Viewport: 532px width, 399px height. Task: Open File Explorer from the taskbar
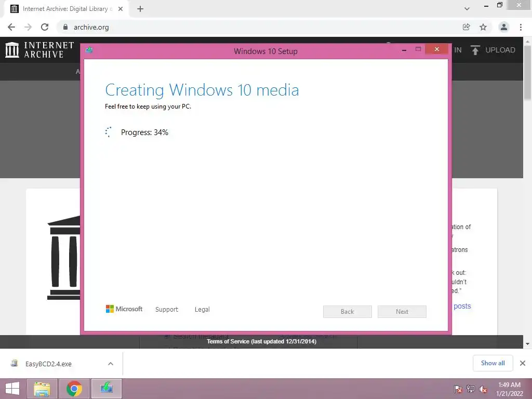[42, 389]
